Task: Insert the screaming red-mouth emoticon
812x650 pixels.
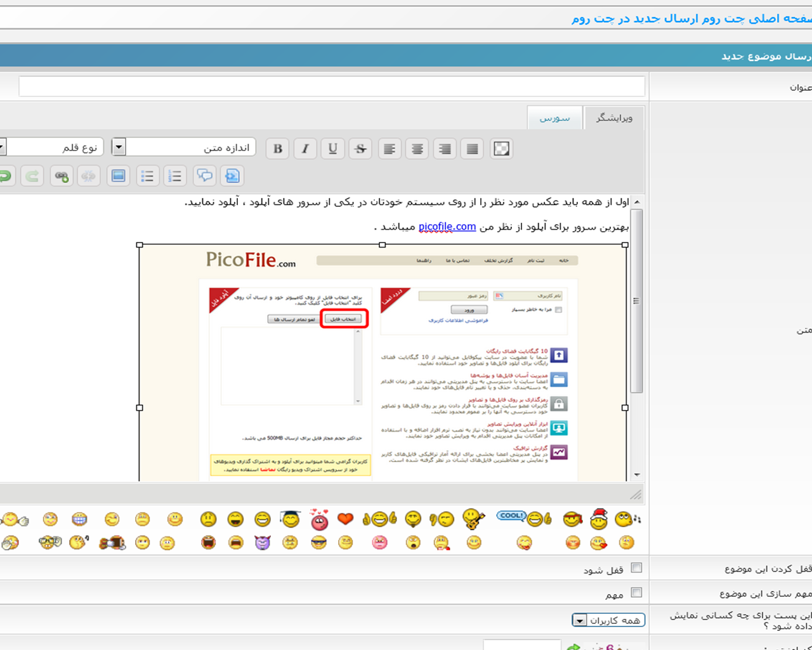Action: (x=208, y=542)
